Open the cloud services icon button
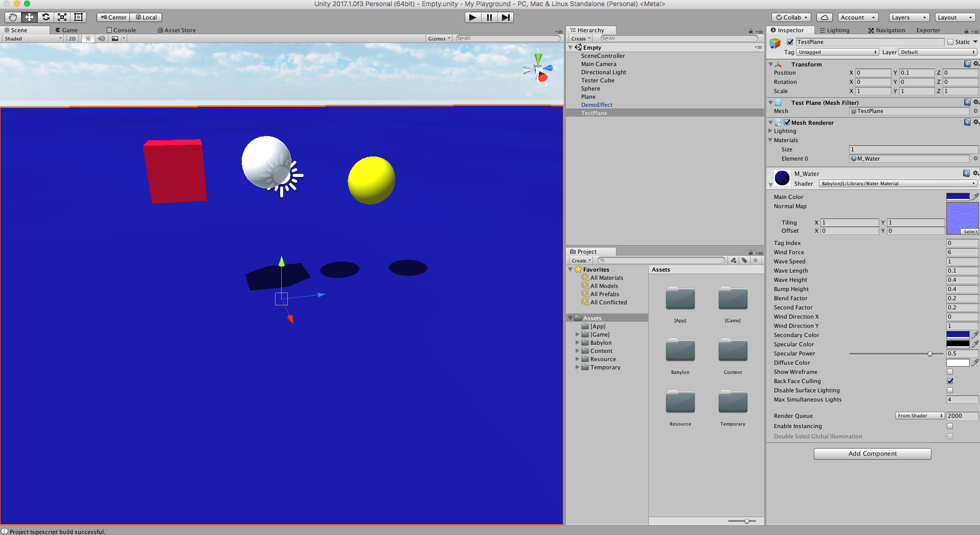Viewport: 980px width, 535px height. (x=825, y=17)
